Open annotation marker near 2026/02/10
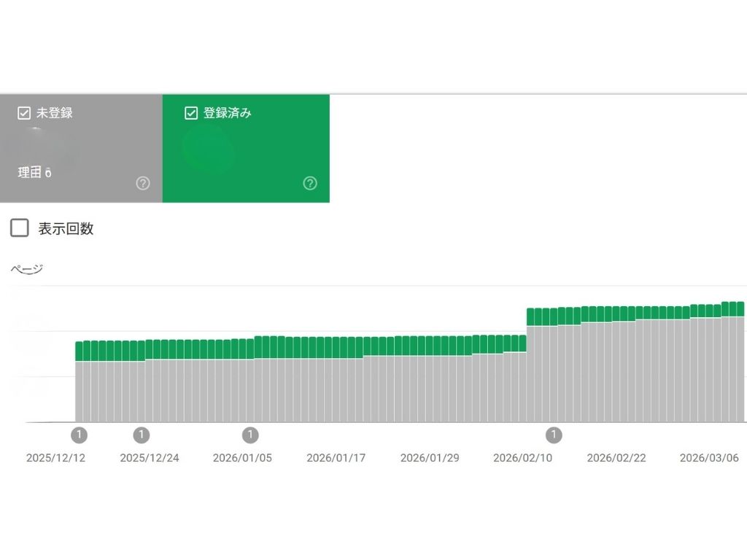The width and height of the screenshot is (747, 560). point(554,435)
